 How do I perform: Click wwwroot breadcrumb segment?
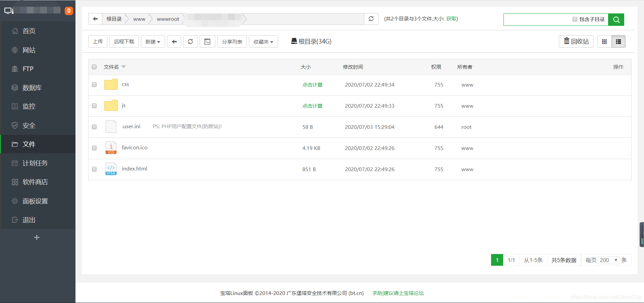point(168,19)
